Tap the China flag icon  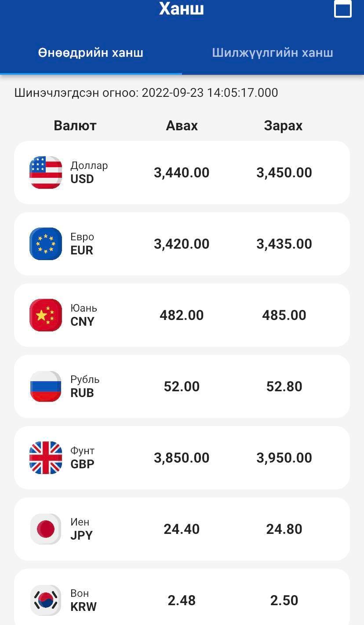(46, 315)
